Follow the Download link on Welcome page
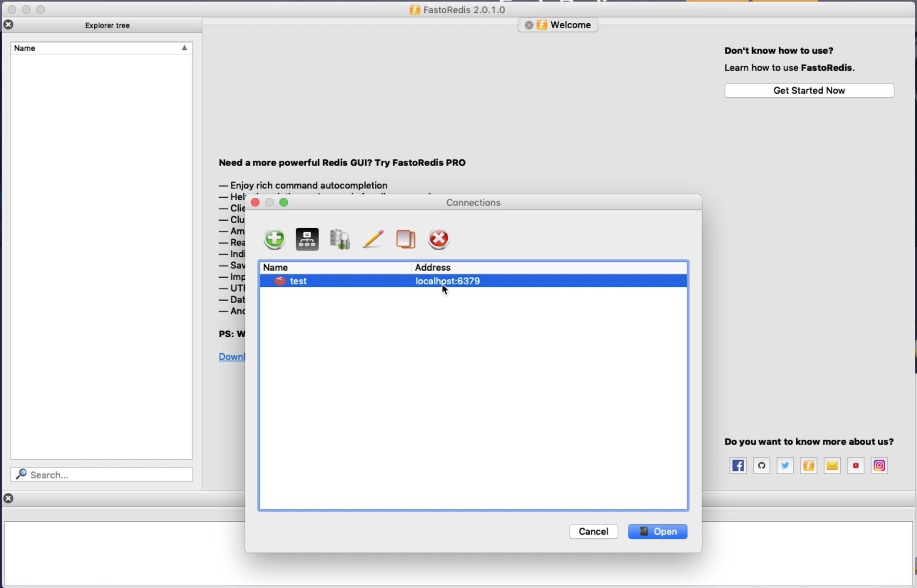 (232, 356)
